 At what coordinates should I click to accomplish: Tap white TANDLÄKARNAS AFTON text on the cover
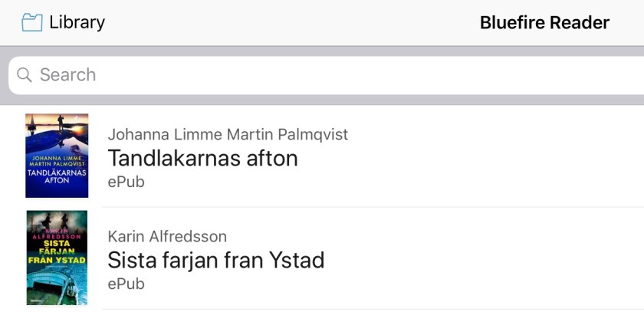click(58, 176)
